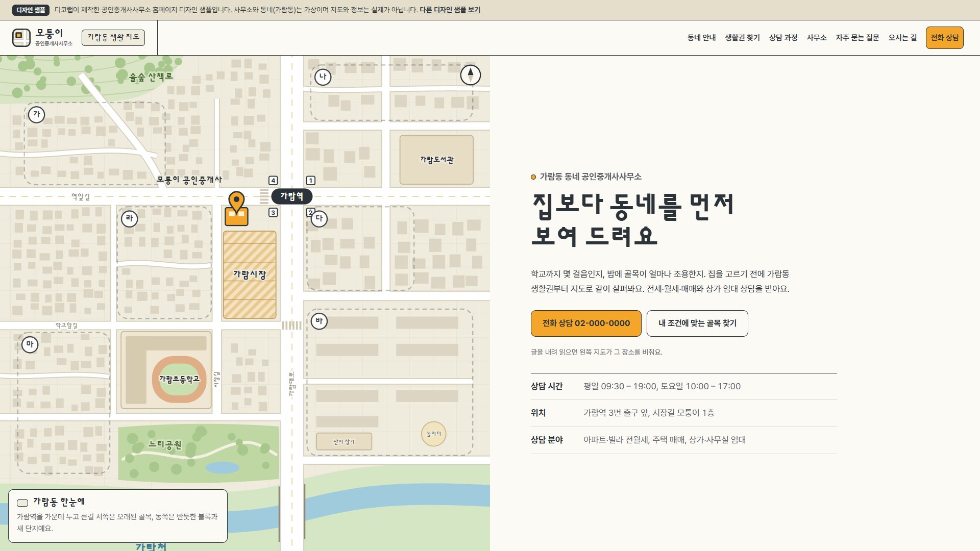
Task: Select the 바 zone marker on map
Action: pos(319,321)
